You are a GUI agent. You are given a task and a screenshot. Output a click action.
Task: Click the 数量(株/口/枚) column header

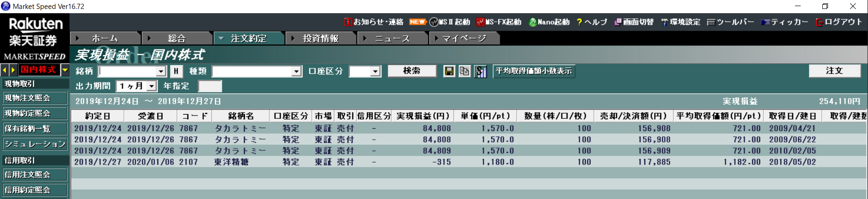[555, 116]
